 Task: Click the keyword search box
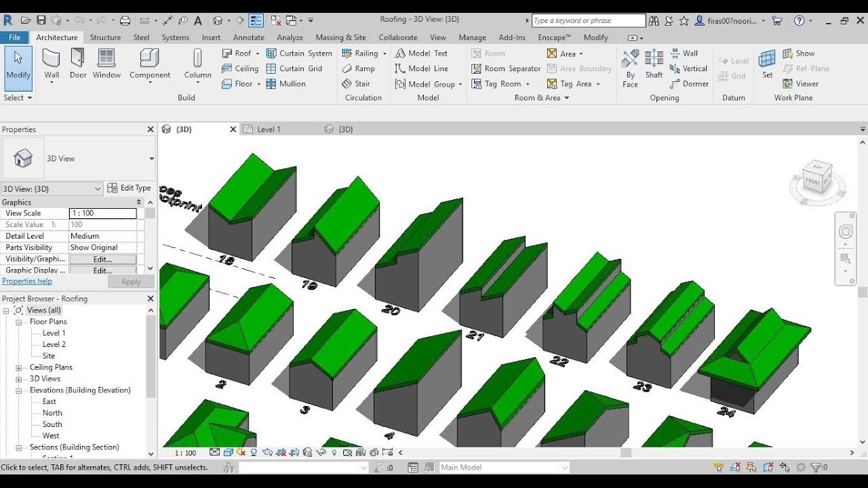pyautogui.click(x=589, y=20)
